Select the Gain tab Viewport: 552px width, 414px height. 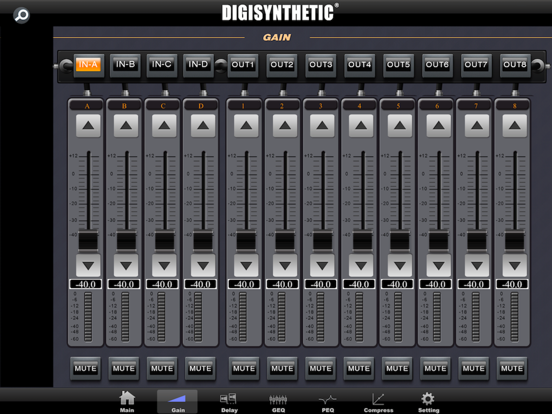click(x=177, y=401)
